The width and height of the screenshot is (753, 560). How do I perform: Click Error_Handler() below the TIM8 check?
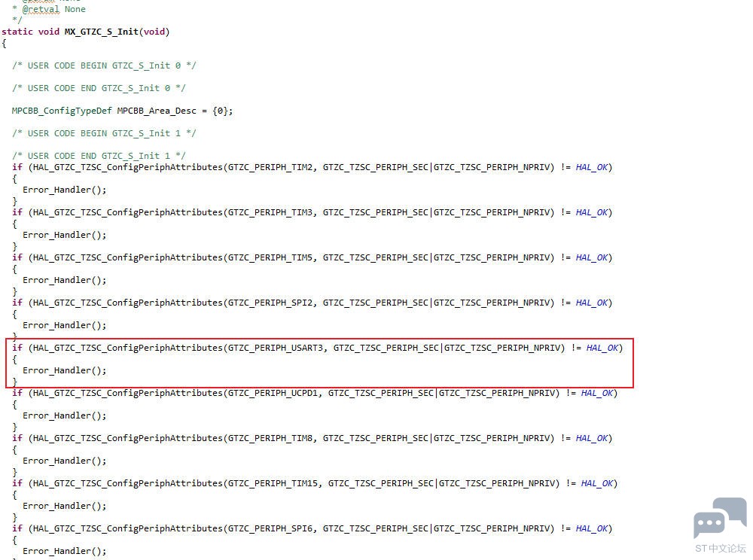64,461
